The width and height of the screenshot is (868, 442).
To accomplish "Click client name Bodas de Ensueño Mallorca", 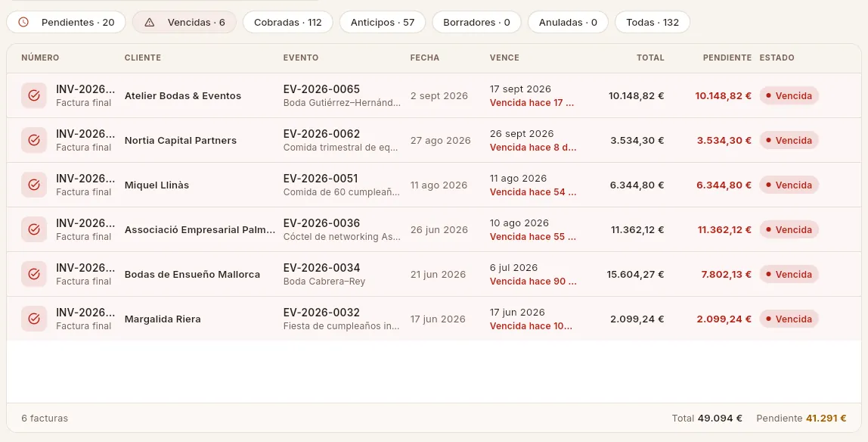I will coord(192,274).
